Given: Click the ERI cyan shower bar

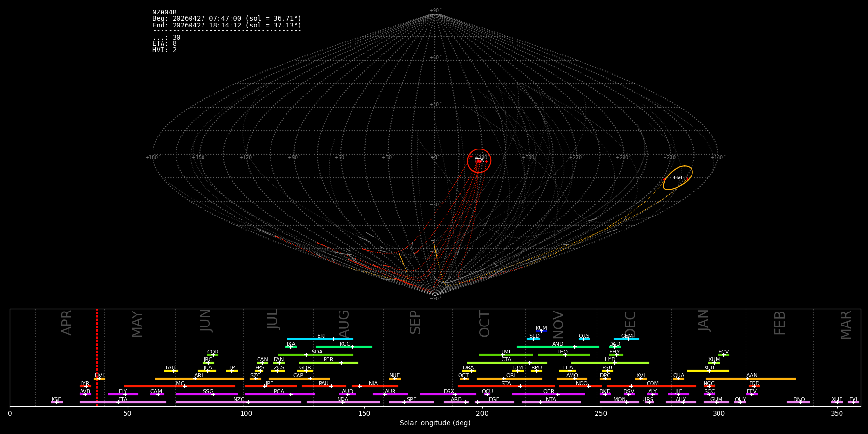Looking at the screenshot, I should [x=320, y=339].
